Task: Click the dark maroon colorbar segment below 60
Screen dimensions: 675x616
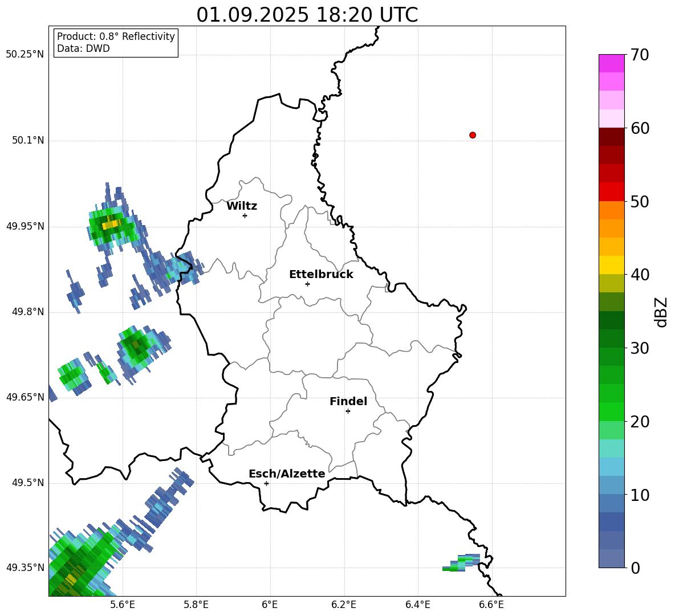Action: [611, 137]
